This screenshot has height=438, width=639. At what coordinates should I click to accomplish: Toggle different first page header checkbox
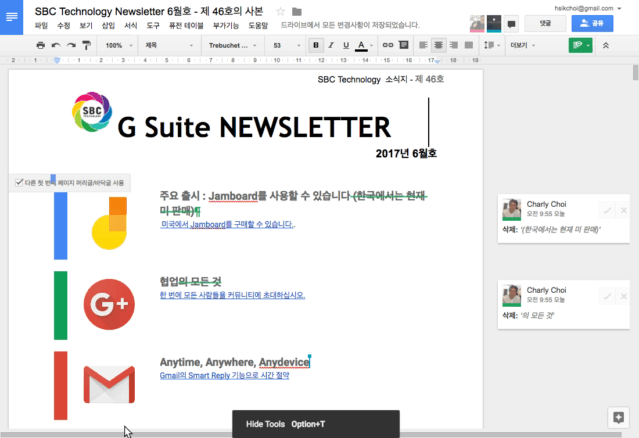[x=19, y=182]
